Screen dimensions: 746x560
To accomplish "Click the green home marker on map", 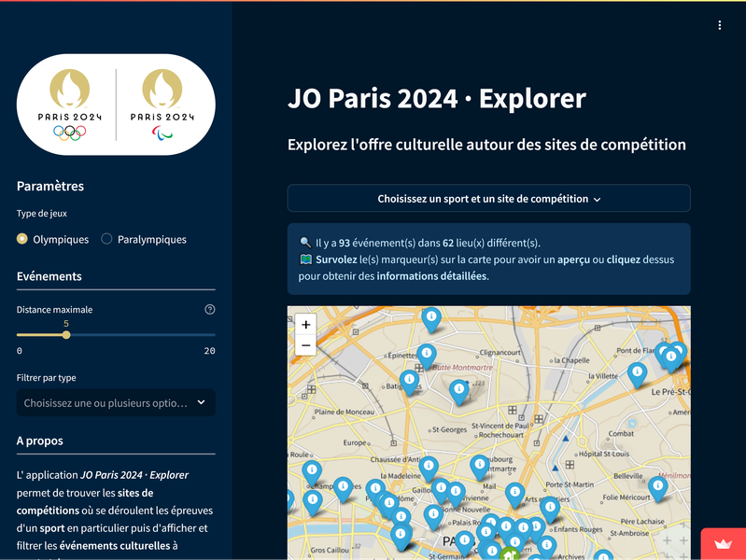I will pos(509,554).
